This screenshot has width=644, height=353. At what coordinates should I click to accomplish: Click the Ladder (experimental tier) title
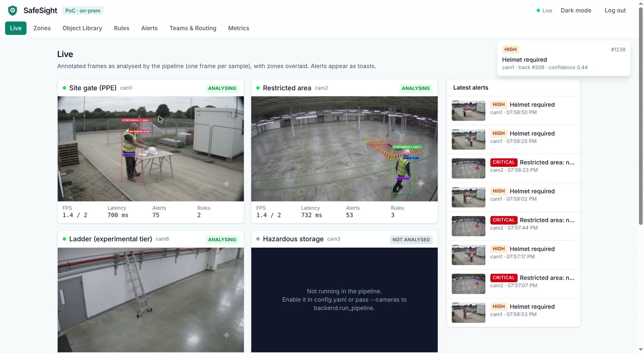[x=111, y=239]
